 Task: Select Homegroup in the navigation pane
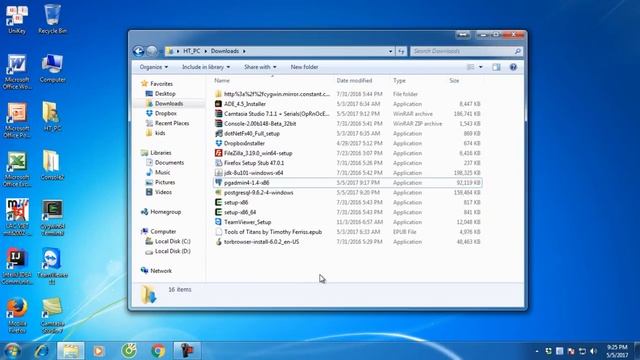tap(165, 212)
